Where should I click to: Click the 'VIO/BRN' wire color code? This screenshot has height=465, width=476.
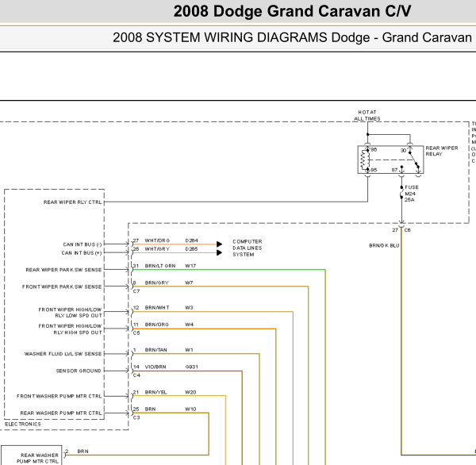point(155,367)
